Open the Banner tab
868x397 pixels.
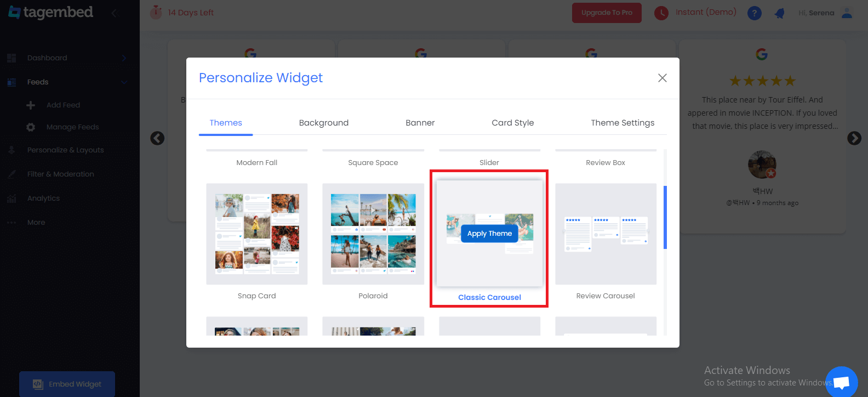(420, 123)
